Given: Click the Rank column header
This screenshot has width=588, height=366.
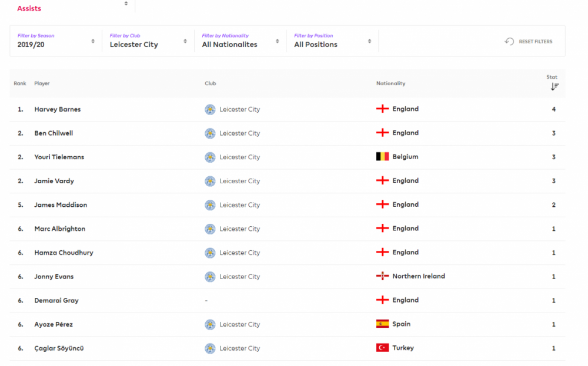Looking at the screenshot, I should click(20, 83).
